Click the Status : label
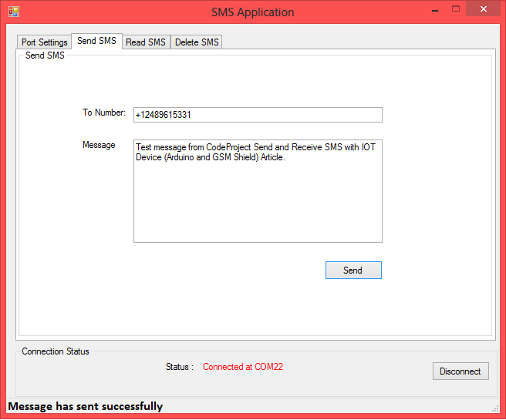 tap(180, 367)
